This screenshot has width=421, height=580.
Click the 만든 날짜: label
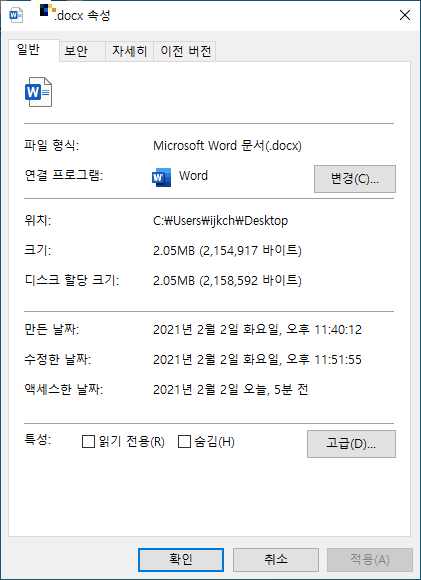click(51, 329)
